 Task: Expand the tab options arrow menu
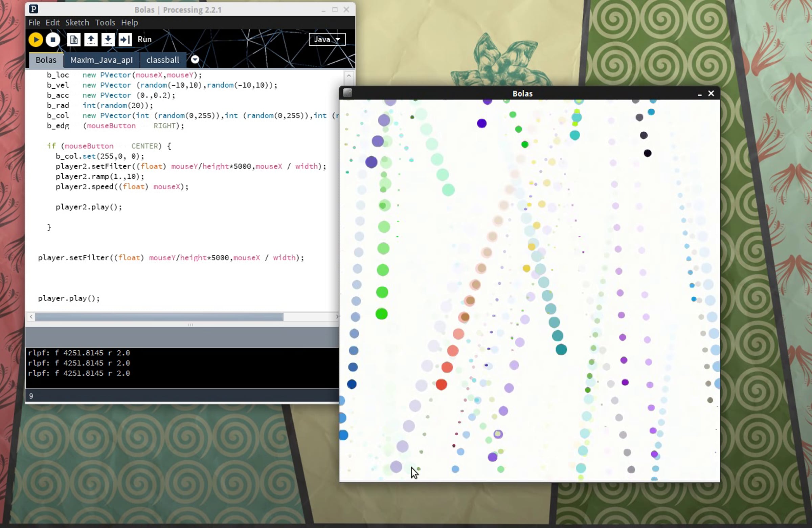pos(195,60)
